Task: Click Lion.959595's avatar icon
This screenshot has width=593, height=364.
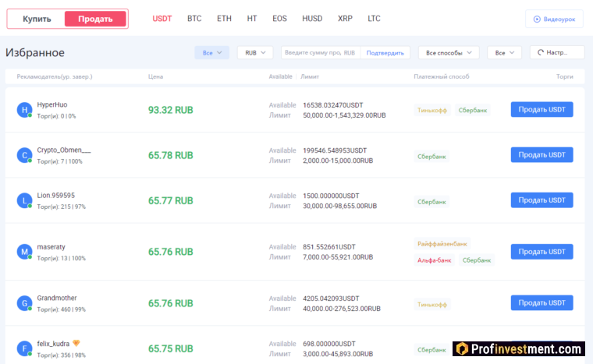Action: (25, 201)
